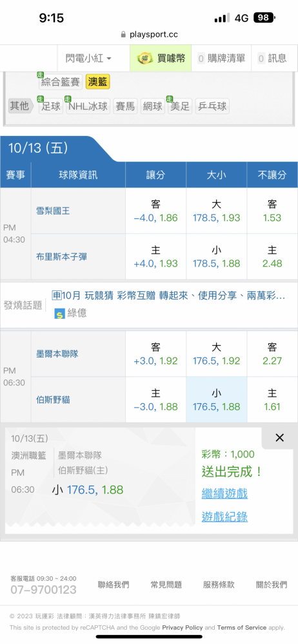Click 繼續遊戲 link

tap(224, 493)
